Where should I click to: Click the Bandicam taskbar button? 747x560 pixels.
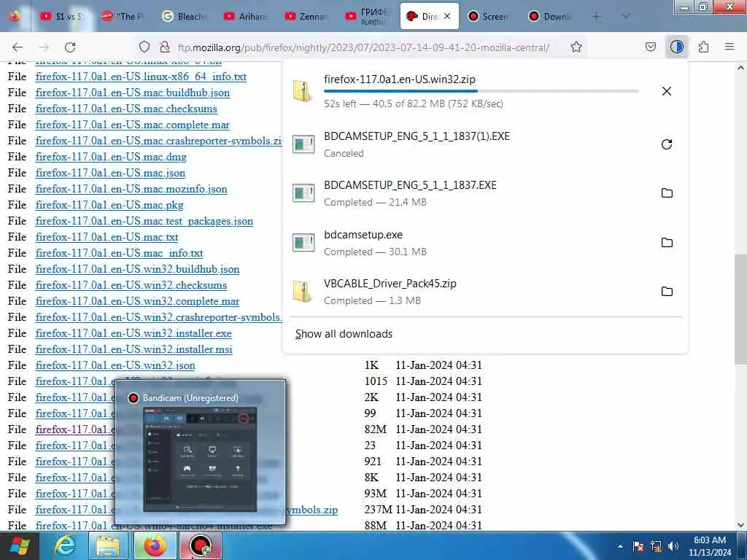point(201,545)
